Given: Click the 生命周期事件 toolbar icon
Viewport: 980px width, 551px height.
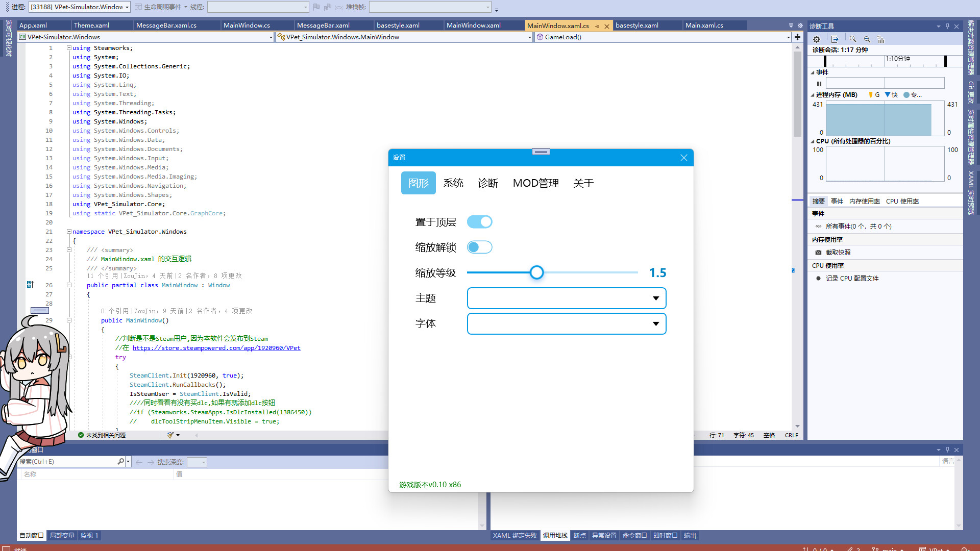Looking at the screenshot, I should [138, 7].
